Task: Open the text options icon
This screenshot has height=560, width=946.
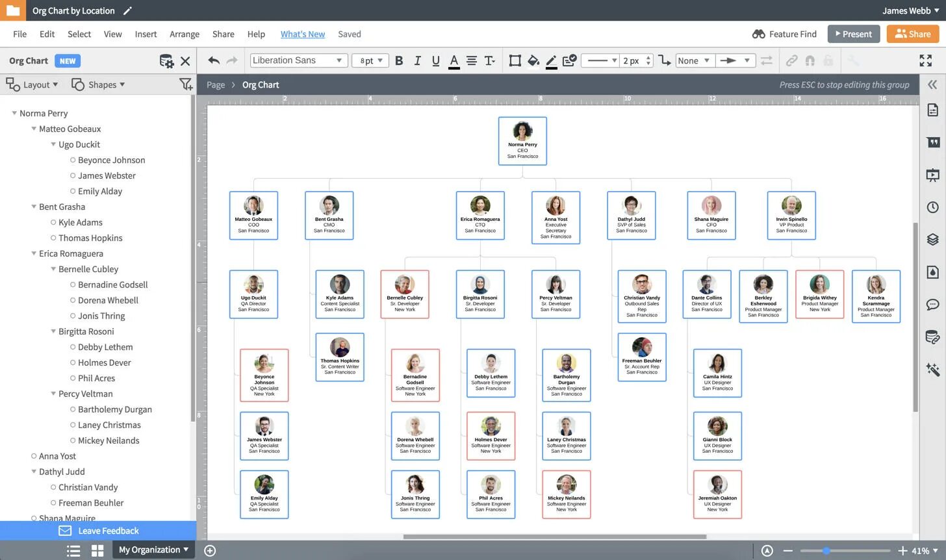Action: point(490,60)
